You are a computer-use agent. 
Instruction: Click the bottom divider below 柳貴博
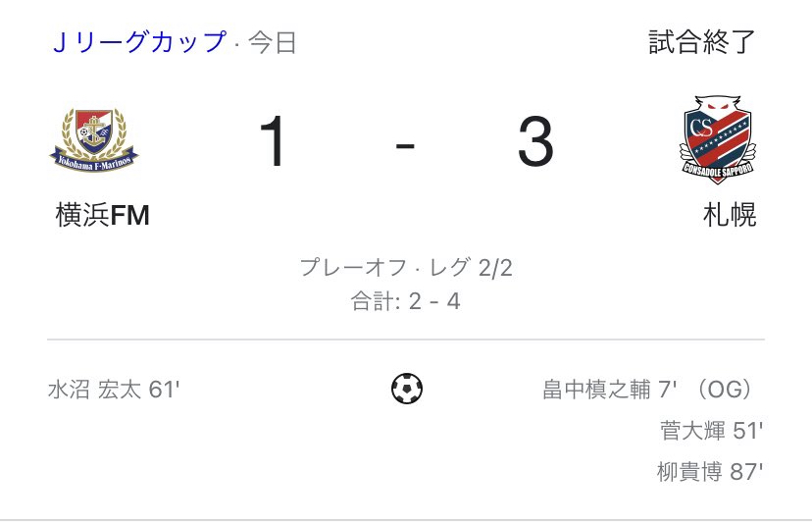click(406, 518)
